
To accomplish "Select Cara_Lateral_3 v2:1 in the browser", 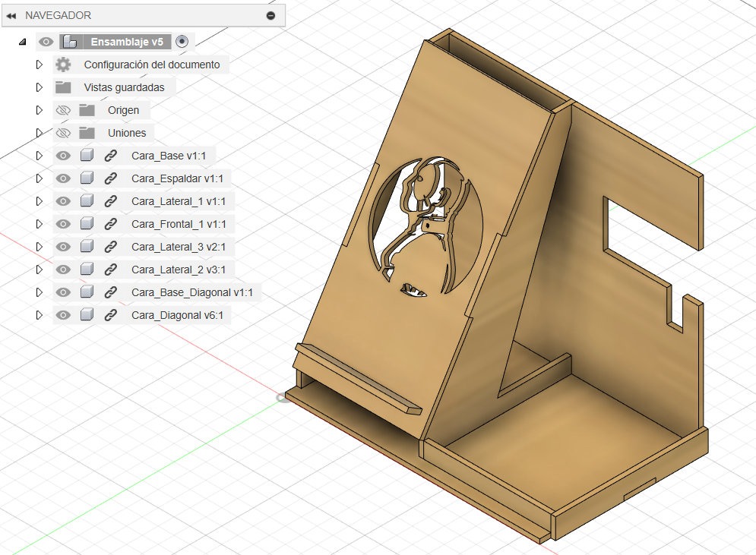I will 179,247.
